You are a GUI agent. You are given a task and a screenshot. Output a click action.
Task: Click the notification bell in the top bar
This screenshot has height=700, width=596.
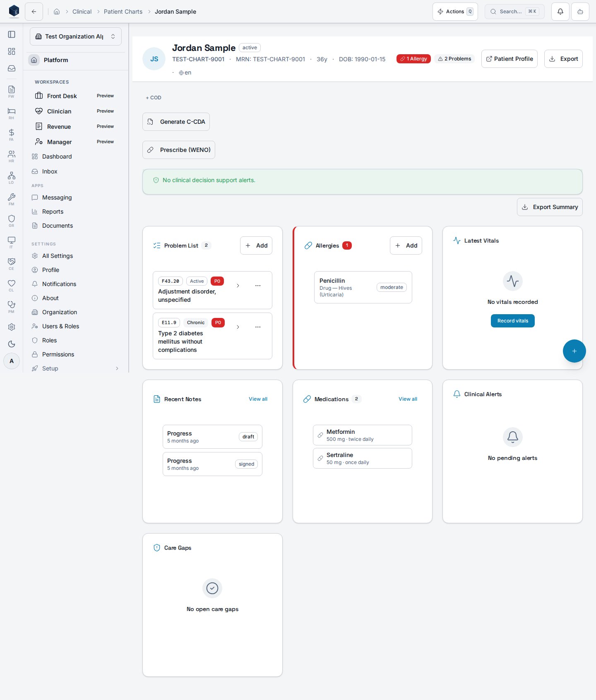(560, 12)
